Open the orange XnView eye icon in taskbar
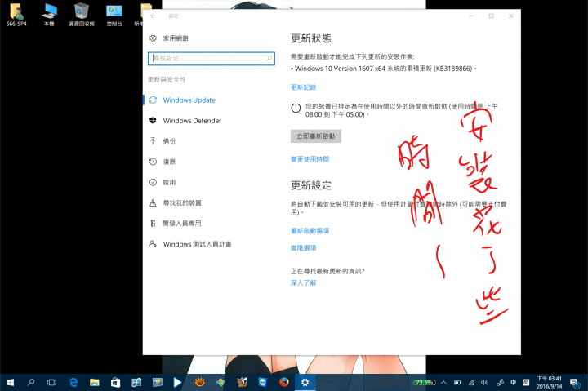The image size is (588, 391). click(200, 382)
